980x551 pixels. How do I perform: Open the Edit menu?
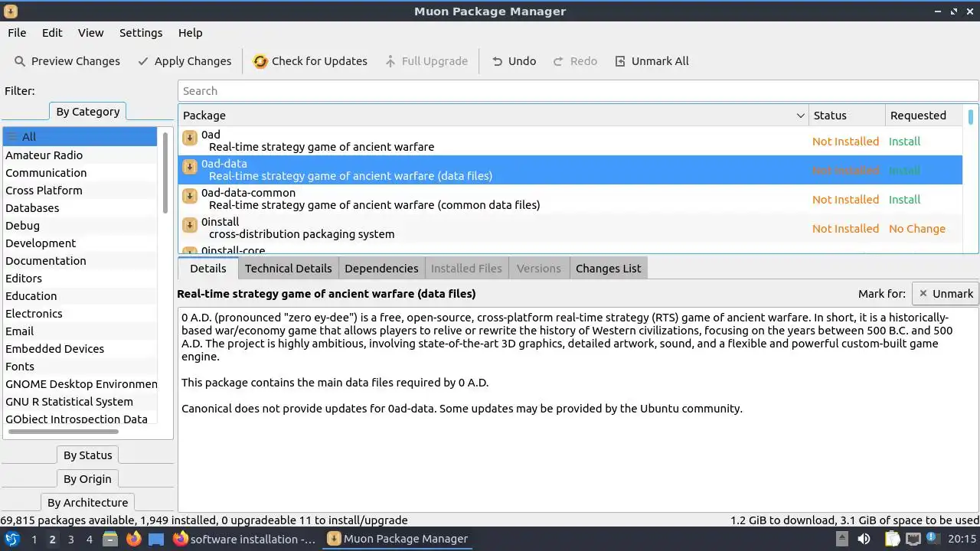[x=52, y=33]
